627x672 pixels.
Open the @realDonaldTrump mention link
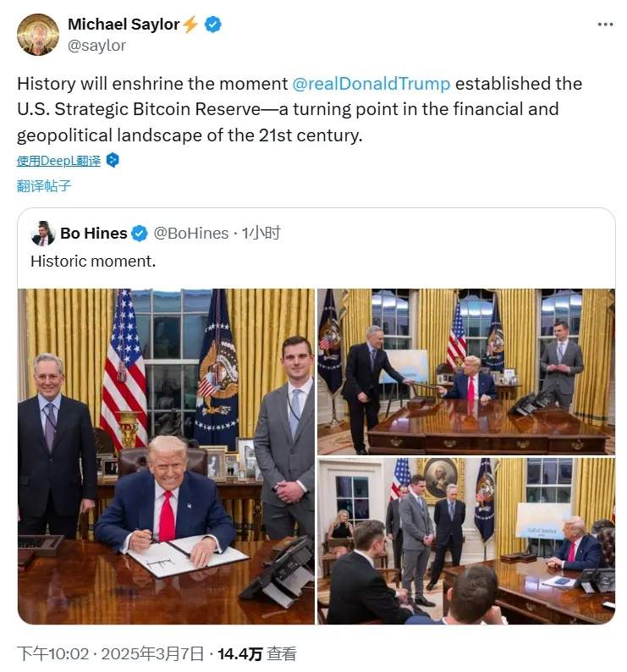(x=371, y=84)
